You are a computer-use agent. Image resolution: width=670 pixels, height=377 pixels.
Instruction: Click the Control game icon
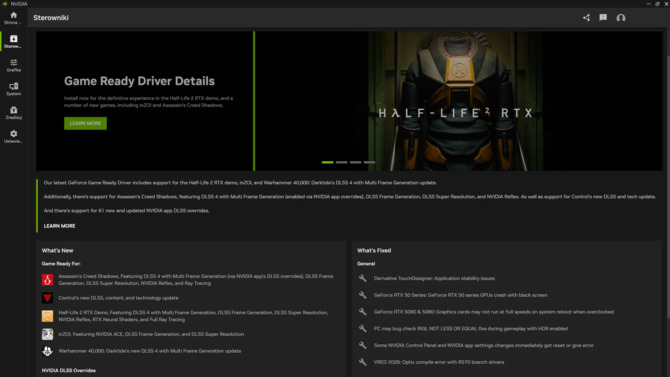47,298
